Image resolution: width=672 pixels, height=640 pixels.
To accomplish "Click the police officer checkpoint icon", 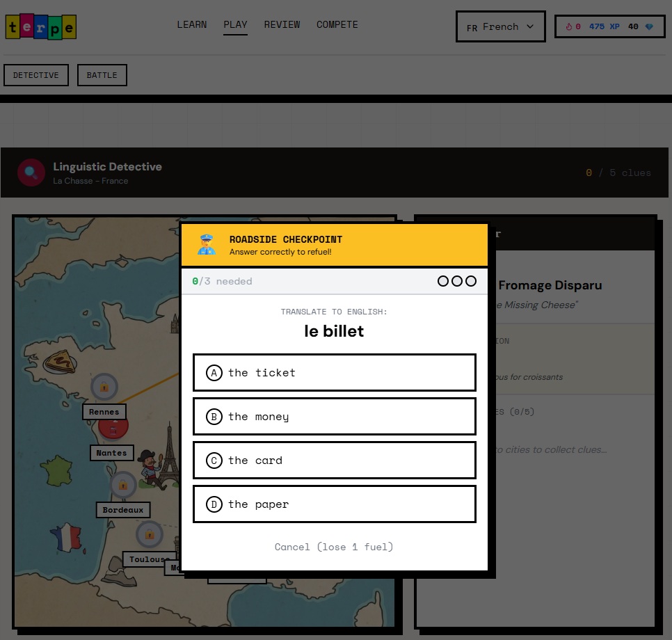I will 207,245.
